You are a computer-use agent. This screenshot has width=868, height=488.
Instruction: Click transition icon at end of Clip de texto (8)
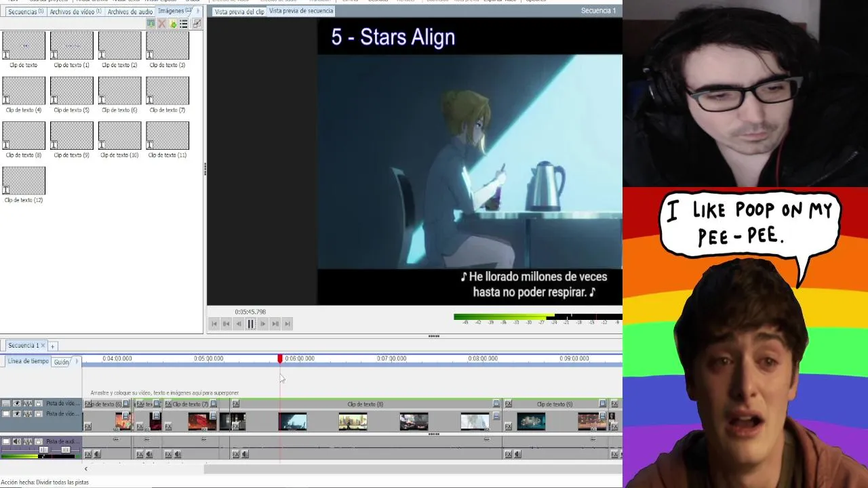496,403
